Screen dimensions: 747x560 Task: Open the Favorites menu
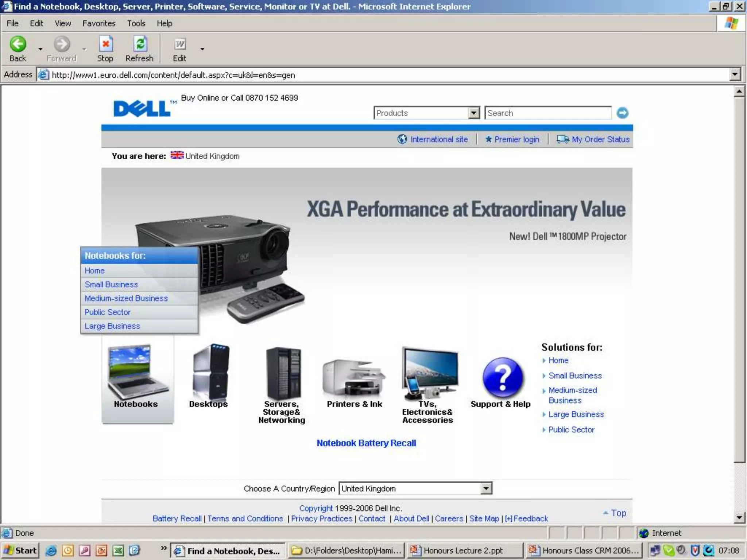coord(99,23)
